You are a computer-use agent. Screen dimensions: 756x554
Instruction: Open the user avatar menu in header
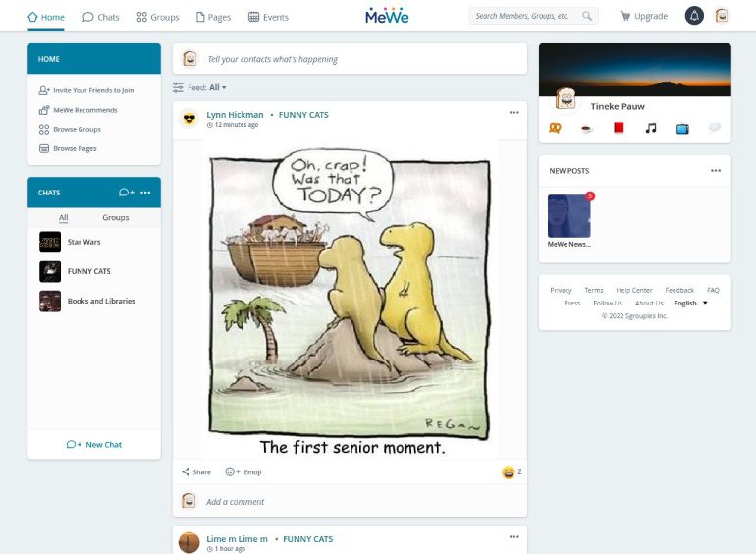(x=722, y=16)
